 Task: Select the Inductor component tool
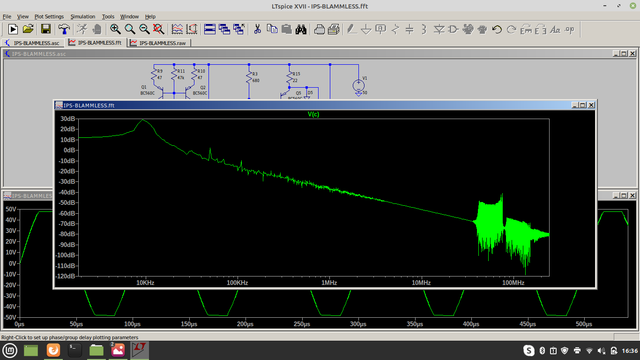pos(424,29)
